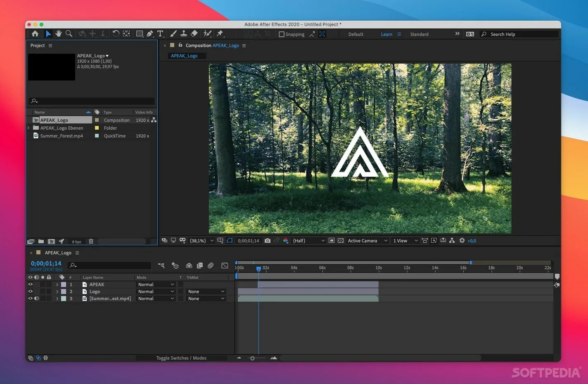Open the APEAK_Logo timeline panel menu
The width and height of the screenshot is (588, 384).
click(77, 253)
